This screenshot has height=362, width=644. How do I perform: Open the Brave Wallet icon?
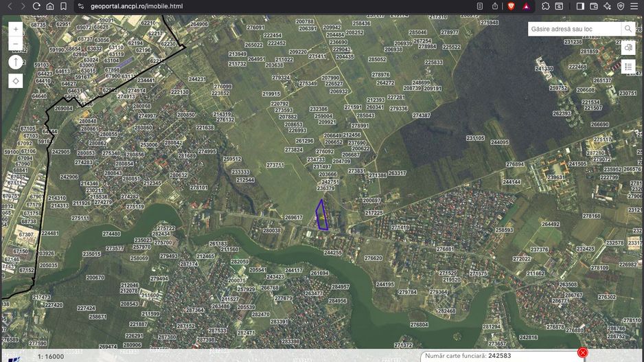pos(594,6)
